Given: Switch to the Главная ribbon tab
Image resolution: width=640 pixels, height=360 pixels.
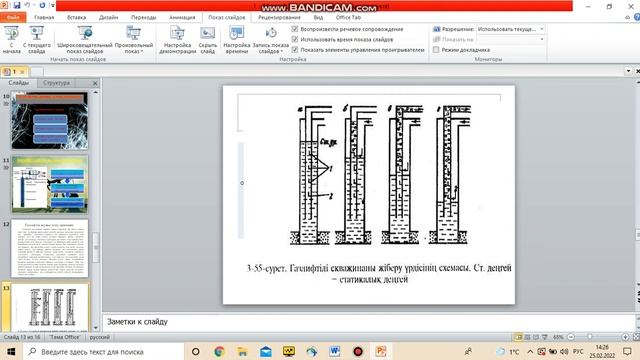Looking at the screenshot, I should point(44,17).
